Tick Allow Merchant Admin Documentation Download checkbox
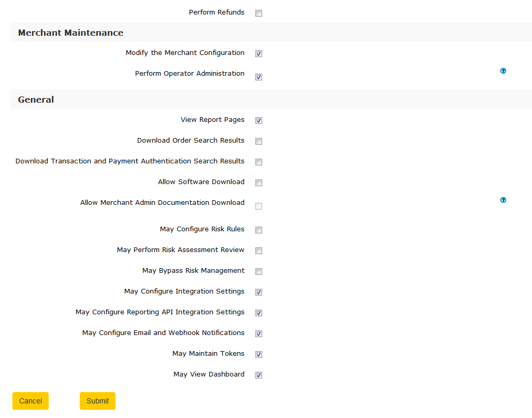 258,206
